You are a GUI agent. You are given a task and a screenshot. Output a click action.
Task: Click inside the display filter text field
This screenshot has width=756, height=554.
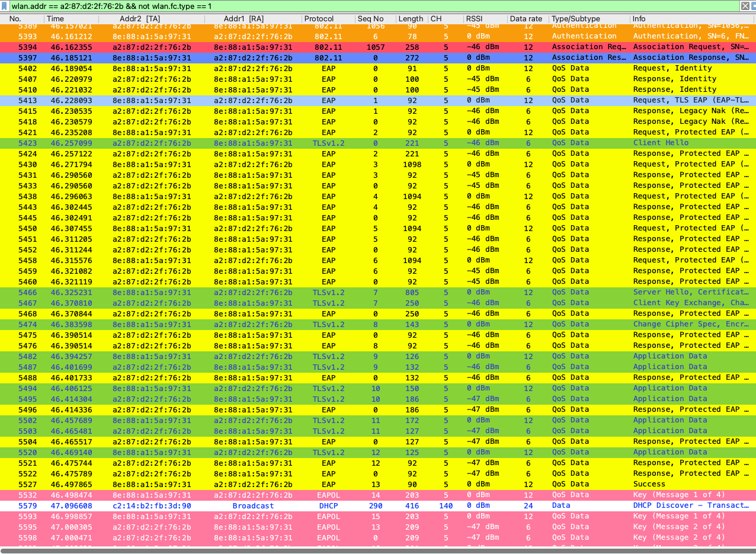tap(355, 6)
